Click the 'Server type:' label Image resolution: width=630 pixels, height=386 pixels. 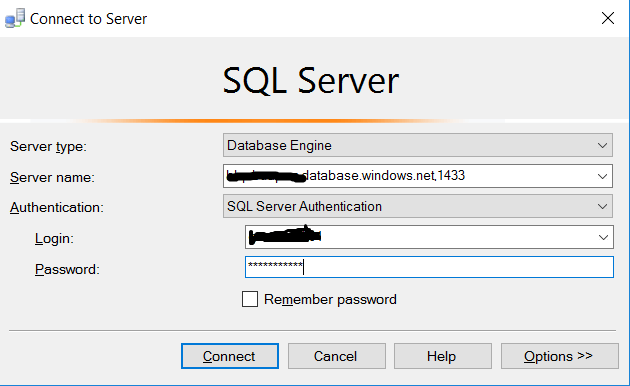click(48, 146)
